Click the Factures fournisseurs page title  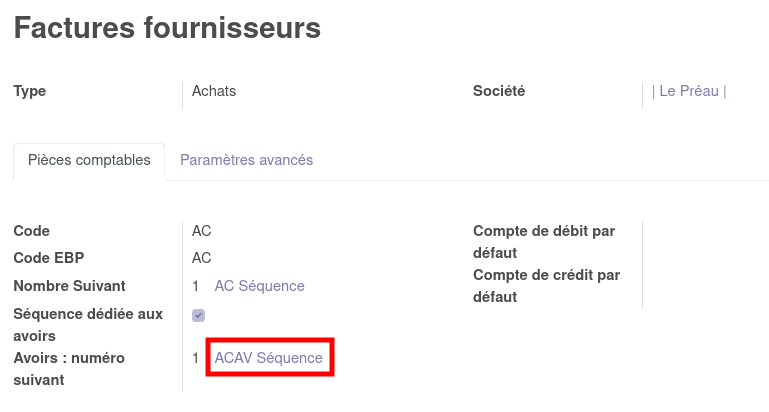pos(167,28)
